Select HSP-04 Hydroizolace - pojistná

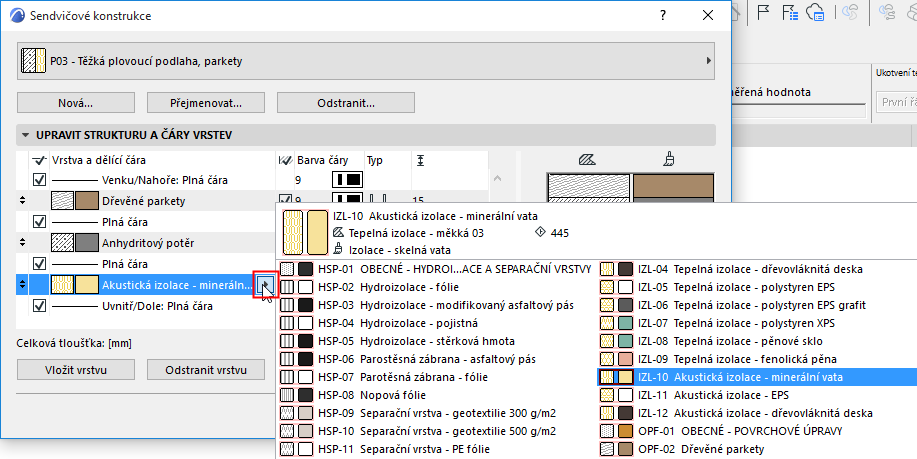pyautogui.click(x=437, y=323)
